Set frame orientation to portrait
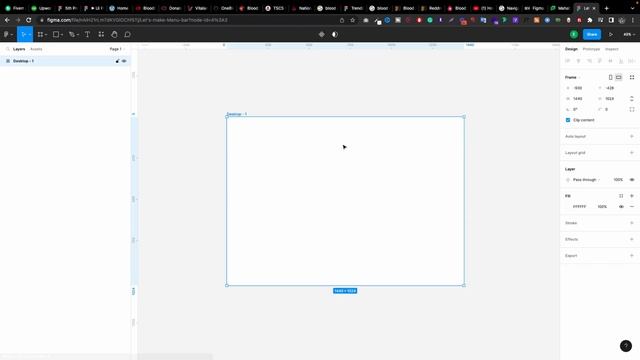Image resolution: width=640 pixels, height=360 pixels. tap(611, 77)
